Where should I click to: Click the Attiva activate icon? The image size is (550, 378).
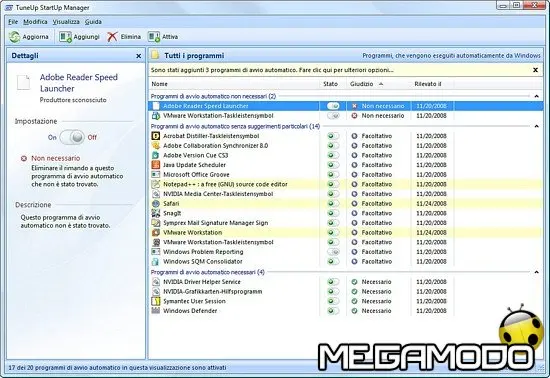154,37
